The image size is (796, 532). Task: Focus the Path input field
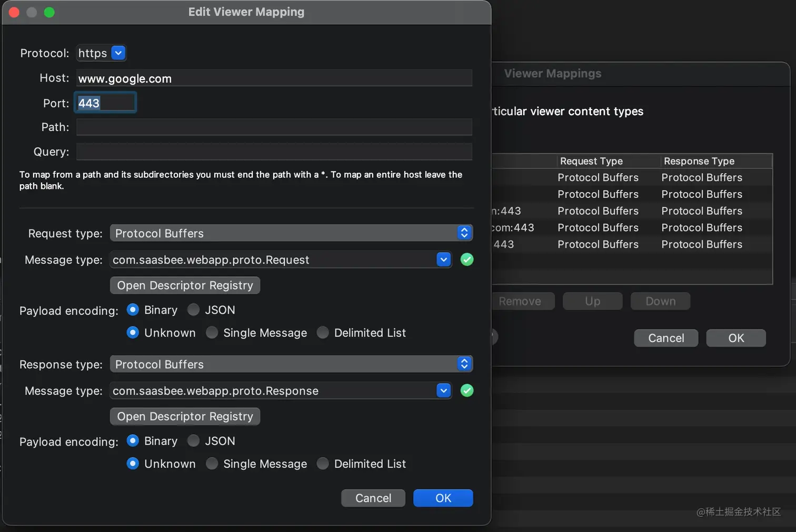click(x=274, y=127)
